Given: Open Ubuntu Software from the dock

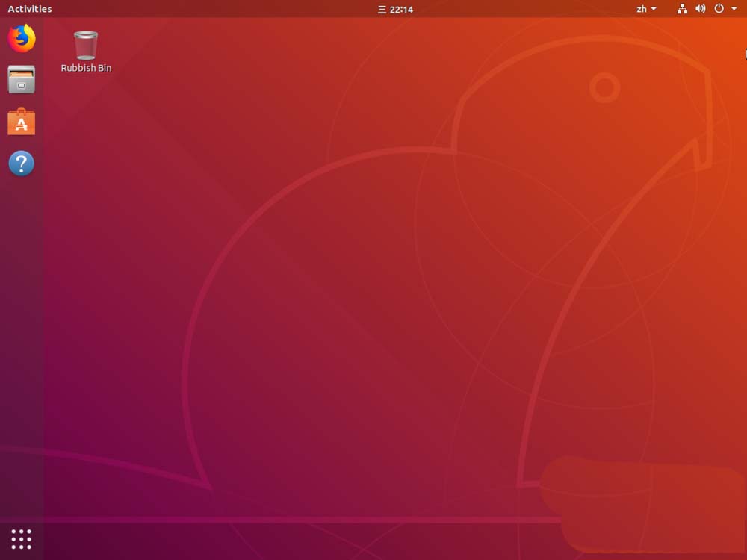Looking at the screenshot, I should tap(22, 122).
